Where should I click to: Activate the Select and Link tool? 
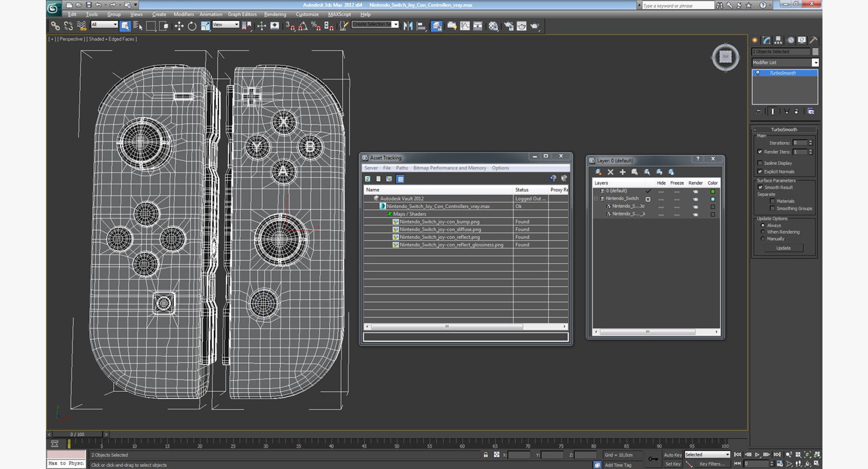[x=55, y=26]
